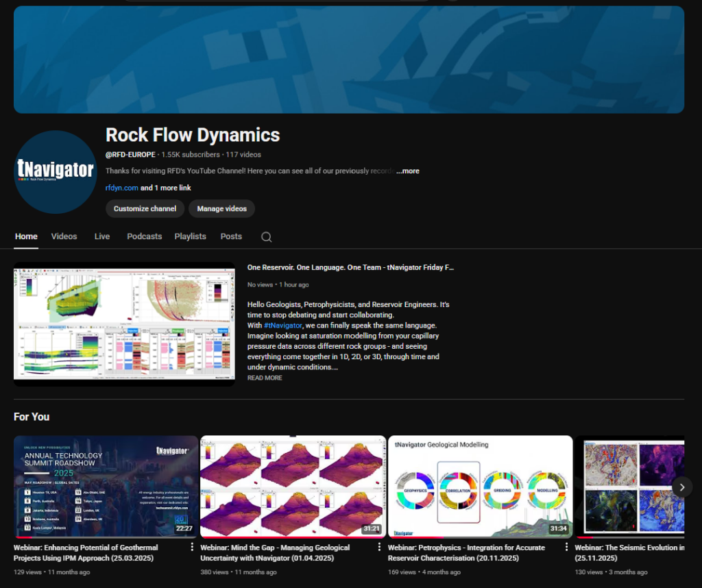This screenshot has height=588, width=702.
Task: Open the rfdyn.com link
Action: [121, 188]
